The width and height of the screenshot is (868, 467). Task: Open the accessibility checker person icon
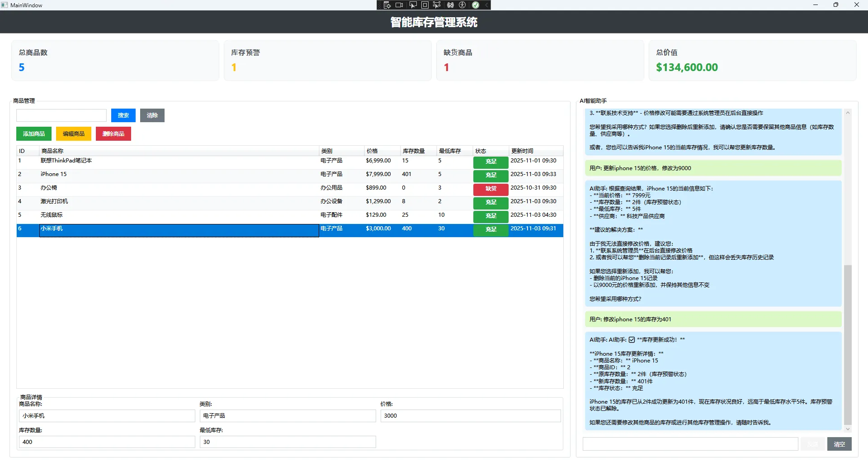click(462, 5)
